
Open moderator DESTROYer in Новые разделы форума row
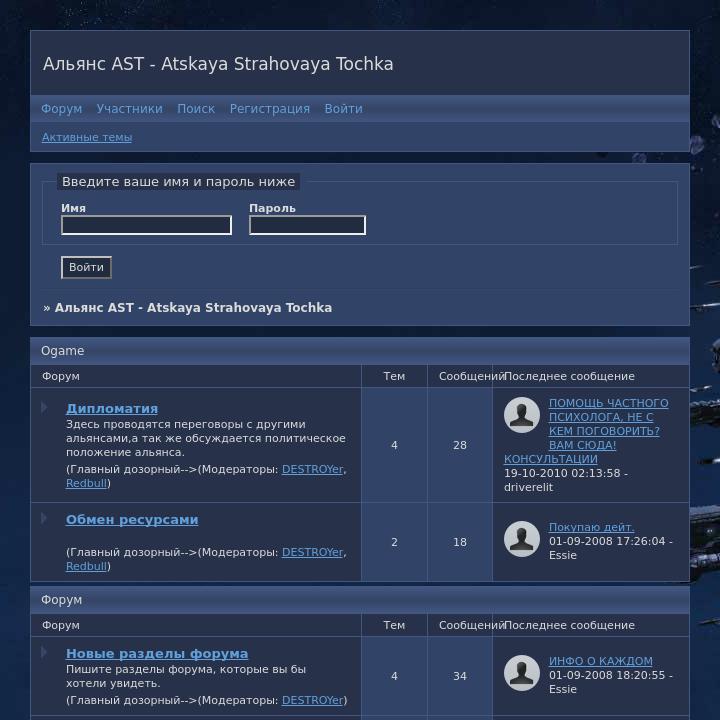coord(312,700)
